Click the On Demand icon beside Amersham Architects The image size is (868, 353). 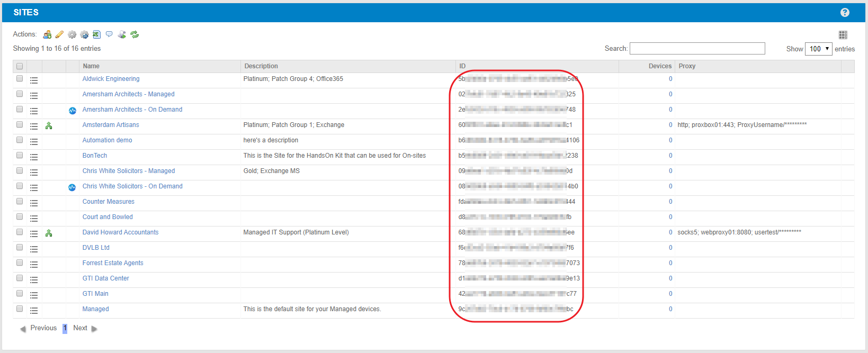click(73, 111)
